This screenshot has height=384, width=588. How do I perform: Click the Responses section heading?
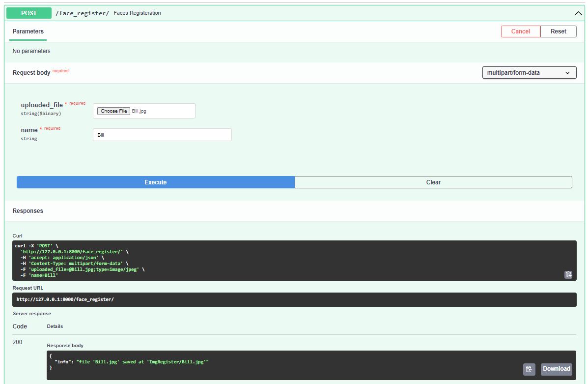pos(28,211)
